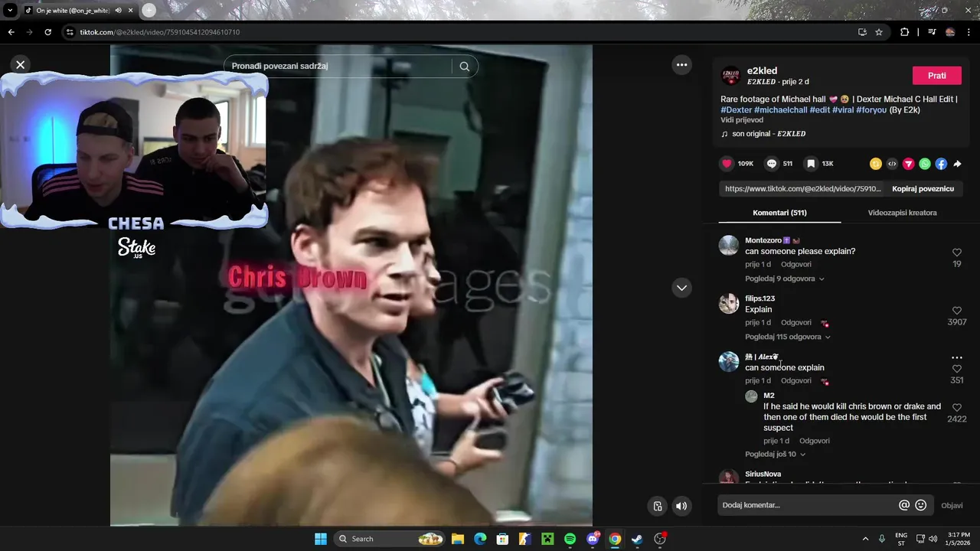Mute the tab via speaker icon on tab
The image size is (980, 551).
coord(119,11)
